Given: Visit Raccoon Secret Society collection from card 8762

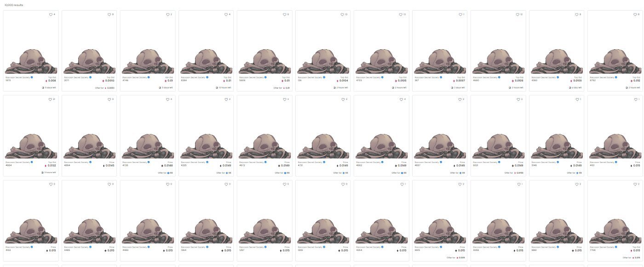Looking at the screenshot, I should click(x=602, y=77).
